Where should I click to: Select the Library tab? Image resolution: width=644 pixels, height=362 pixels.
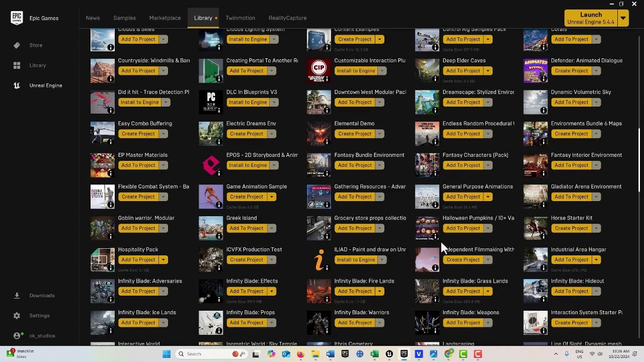(203, 18)
